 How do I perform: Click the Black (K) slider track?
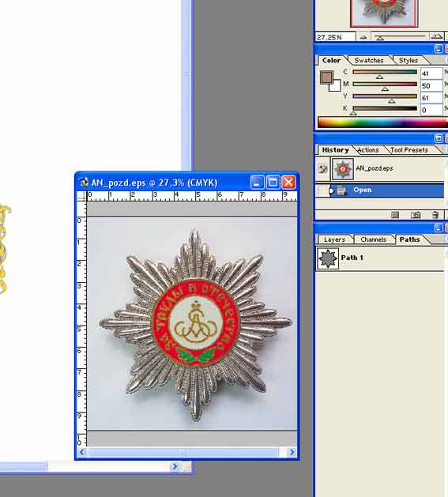click(385, 108)
